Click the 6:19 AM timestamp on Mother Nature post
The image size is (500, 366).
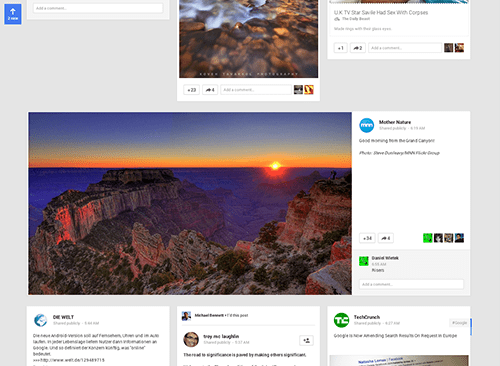(x=418, y=128)
